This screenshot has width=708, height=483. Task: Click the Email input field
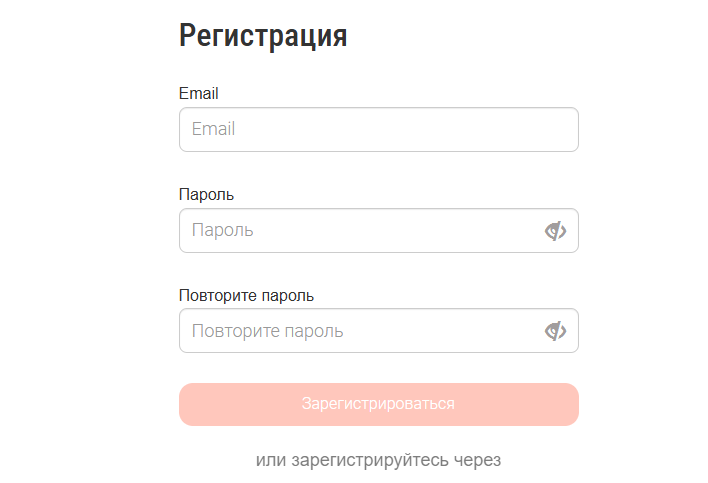coord(378,130)
